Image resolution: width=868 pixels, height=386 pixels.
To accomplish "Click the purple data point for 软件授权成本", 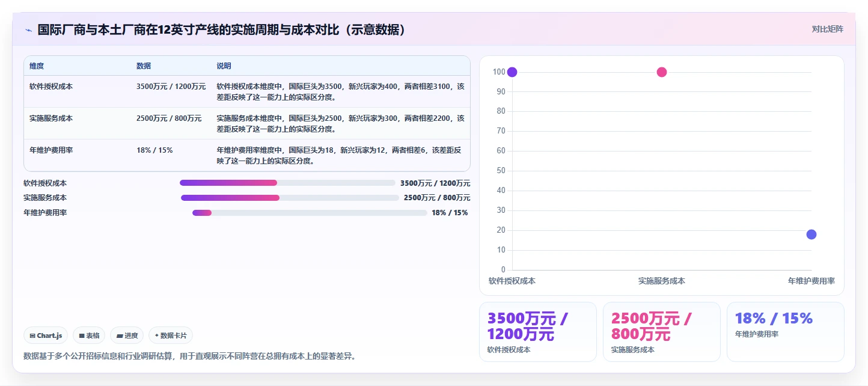I will (512, 72).
